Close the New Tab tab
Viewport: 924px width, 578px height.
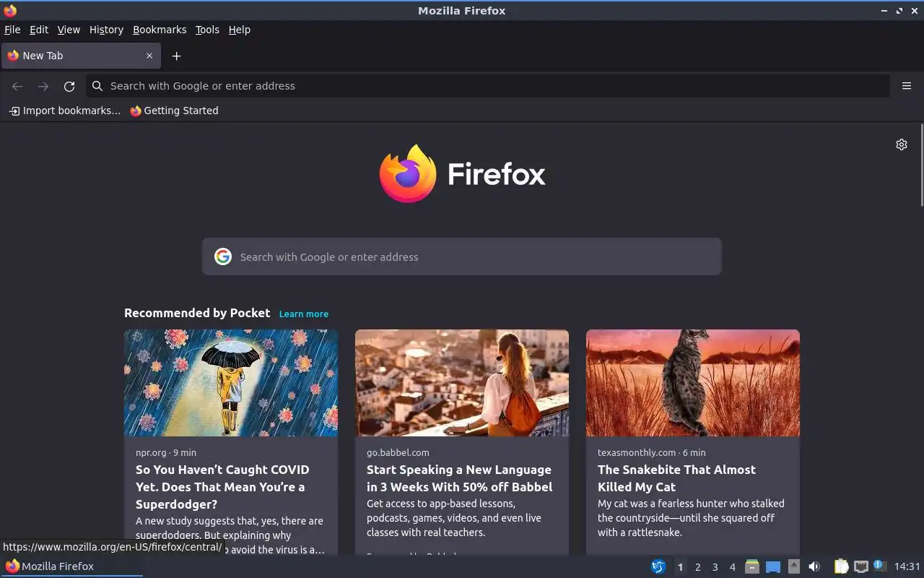(x=149, y=56)
